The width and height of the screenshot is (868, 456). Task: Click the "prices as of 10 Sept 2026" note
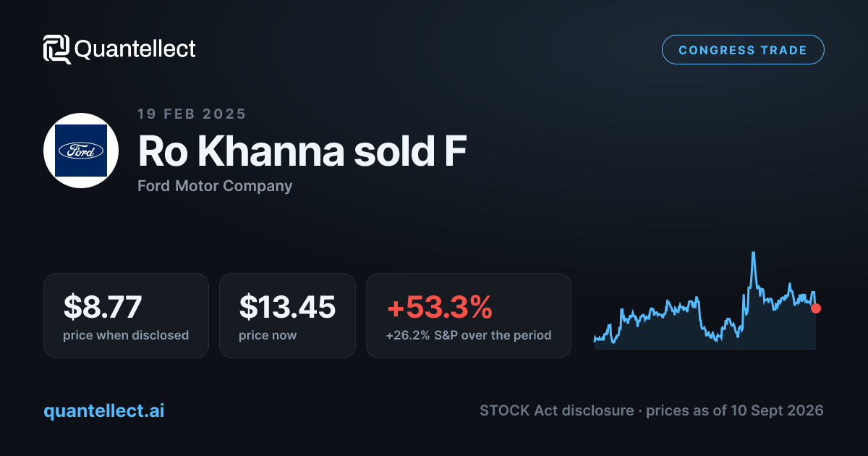(734, 410)
